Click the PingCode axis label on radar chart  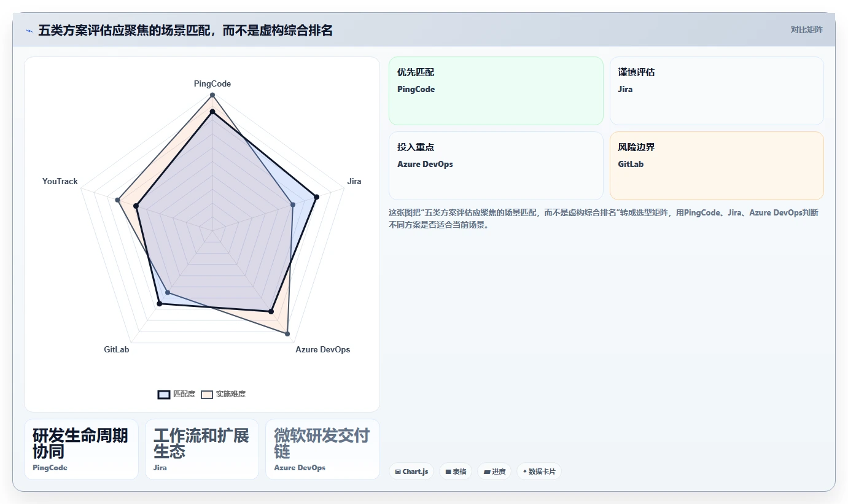coord(212,83)
